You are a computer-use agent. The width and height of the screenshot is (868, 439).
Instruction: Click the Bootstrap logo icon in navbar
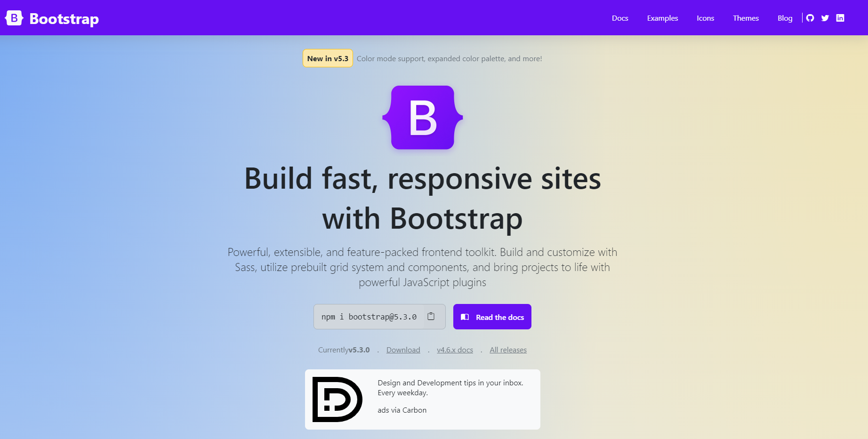[x=14, y=18]
